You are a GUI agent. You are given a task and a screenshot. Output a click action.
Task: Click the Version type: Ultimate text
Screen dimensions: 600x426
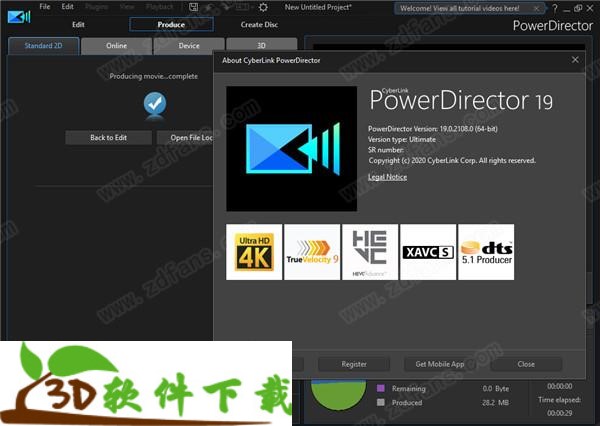[402, 139]
